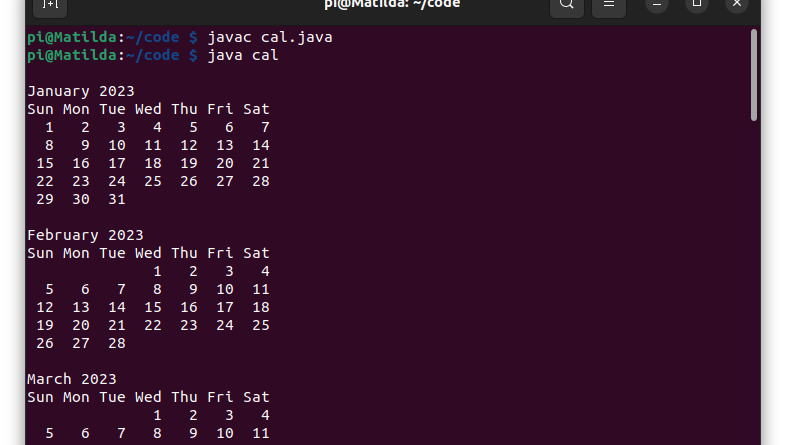Viewport: 786px width, 445px height.
Task: Click the March 2023 heading
Action: (72, 379)
